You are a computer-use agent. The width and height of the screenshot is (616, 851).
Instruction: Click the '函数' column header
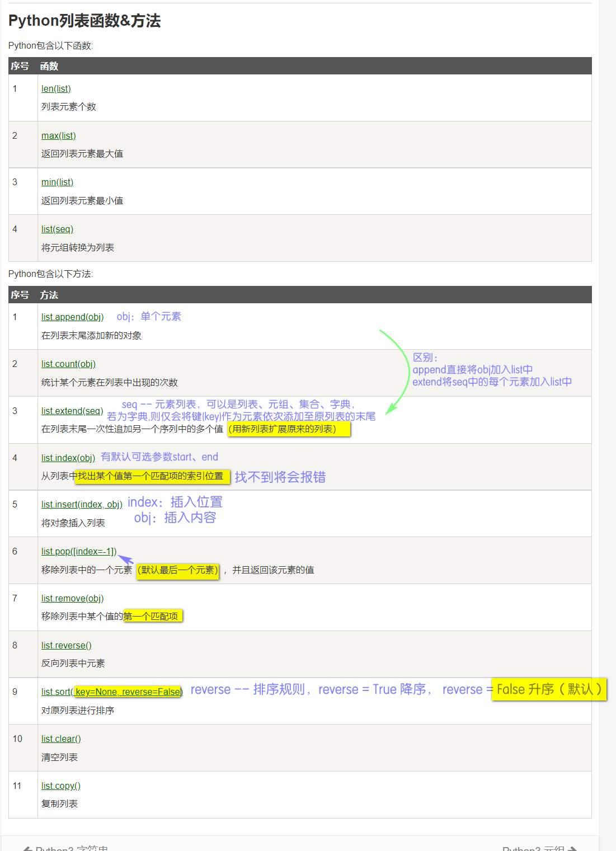click(x=49, y=66)
